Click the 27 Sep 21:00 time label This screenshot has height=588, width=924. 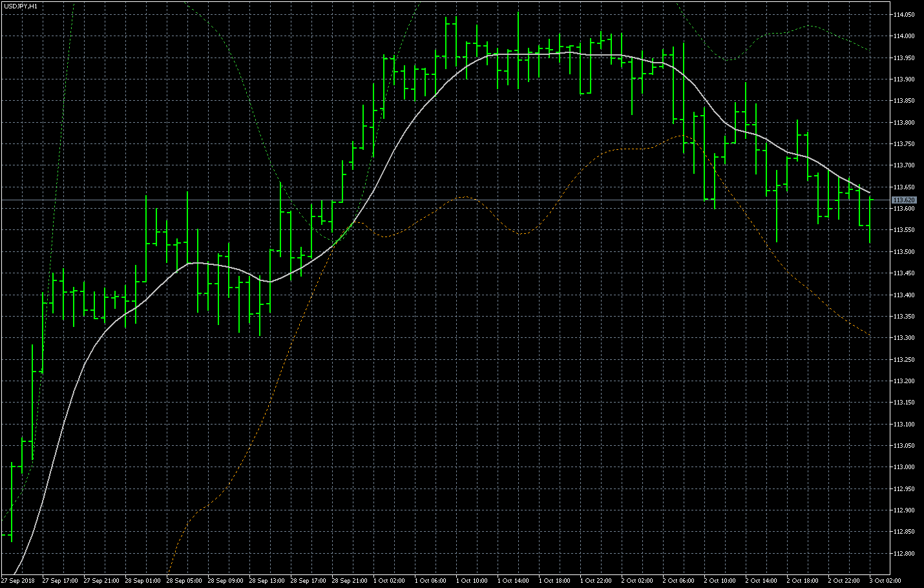point(101,581)
